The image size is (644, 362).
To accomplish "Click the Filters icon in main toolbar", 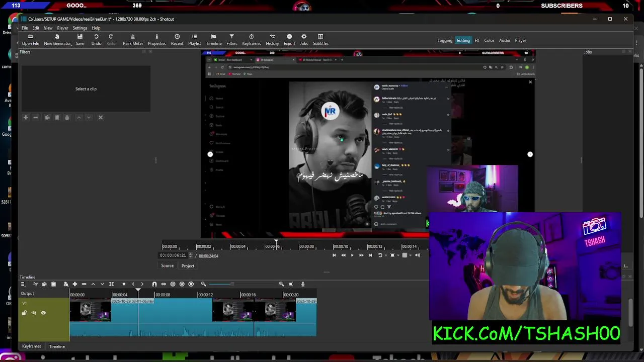I will click(x=232, y=40).
